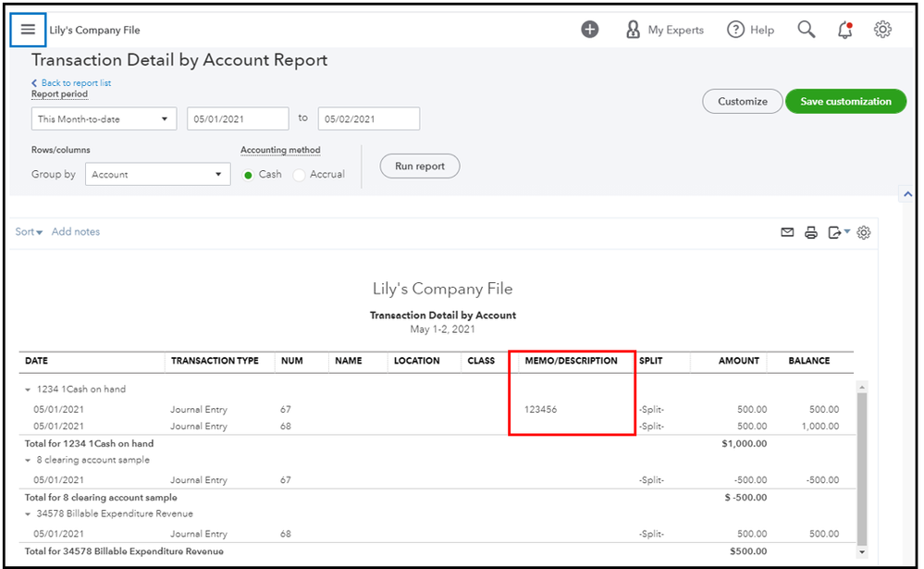924x569 pixels.
Task: Email the report using envelope icon
Action: (x=787, y=232)
